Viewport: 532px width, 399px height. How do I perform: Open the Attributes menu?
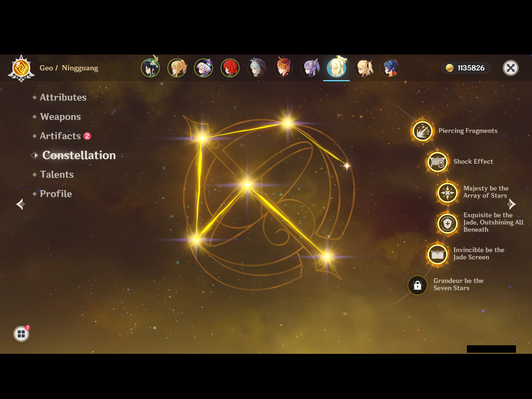[x=63, y=97]
